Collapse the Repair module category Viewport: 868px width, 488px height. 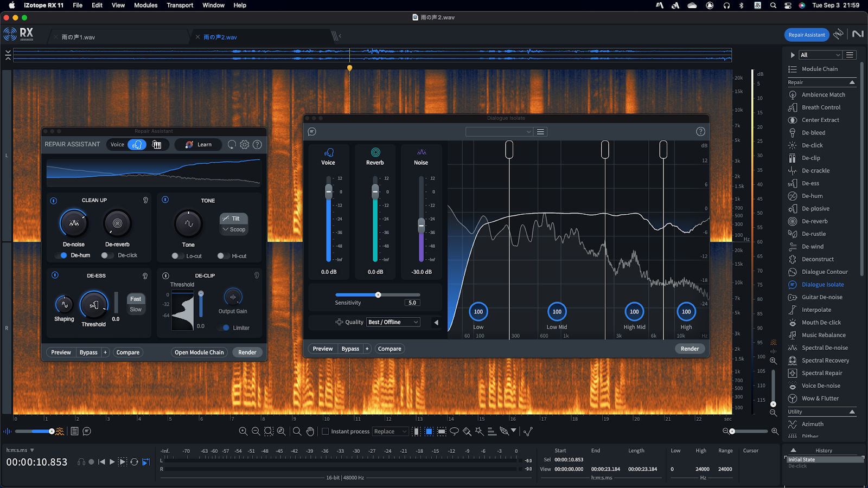point(852,82)
